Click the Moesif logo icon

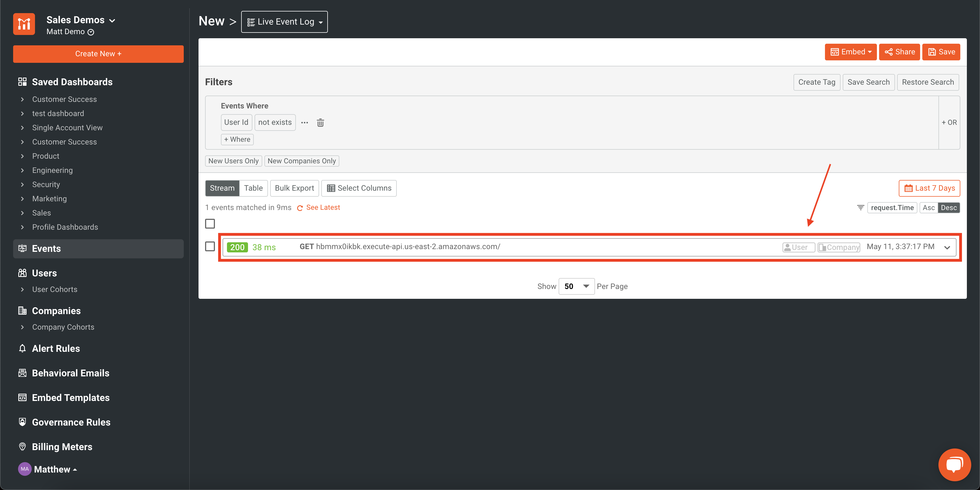pos(24,24)
